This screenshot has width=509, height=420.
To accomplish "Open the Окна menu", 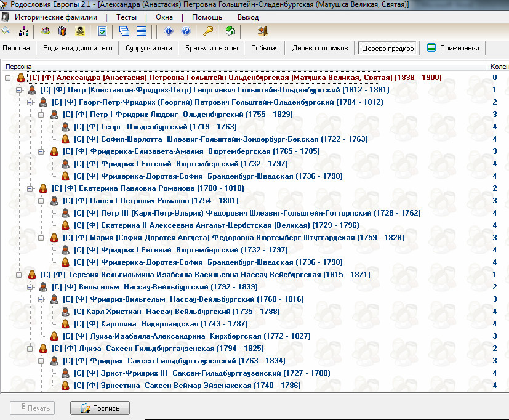I will click(x=164, y=17).
